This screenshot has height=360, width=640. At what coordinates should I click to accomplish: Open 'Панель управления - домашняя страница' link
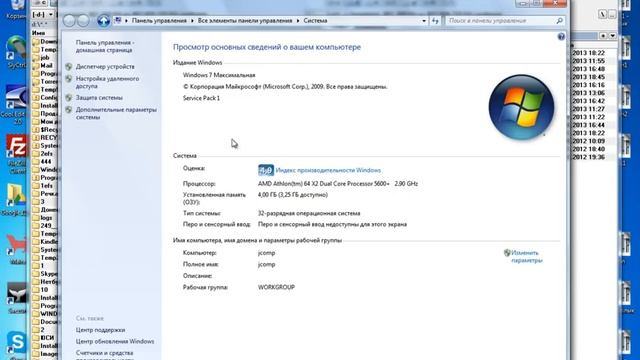tap(104, 46)
